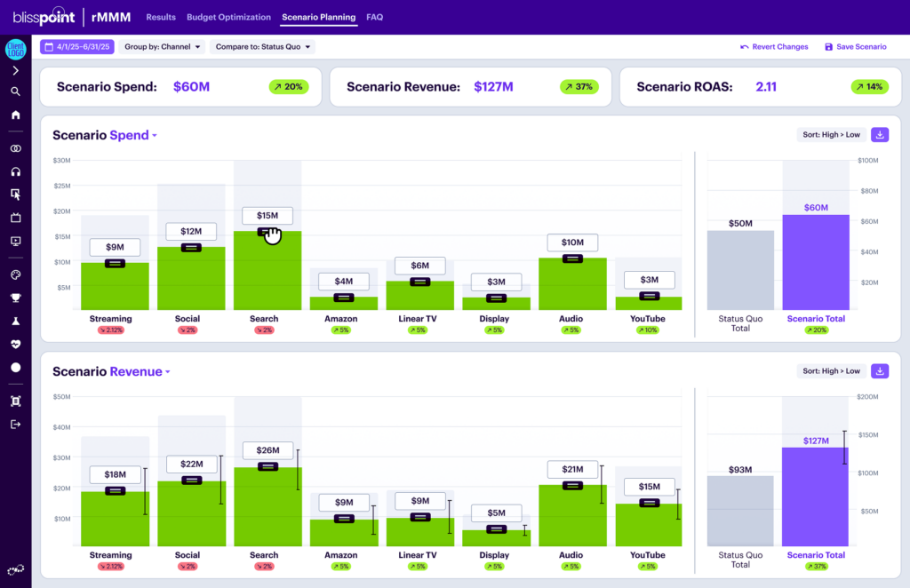Click Revert Changes
This screenshot has height=588, width=910.
click(774, 47)
